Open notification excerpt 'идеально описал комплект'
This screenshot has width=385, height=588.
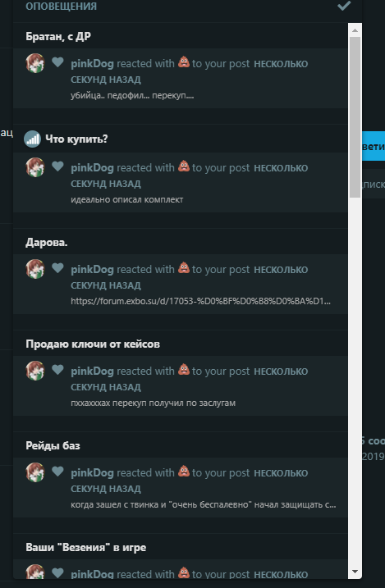click(127, 199)
